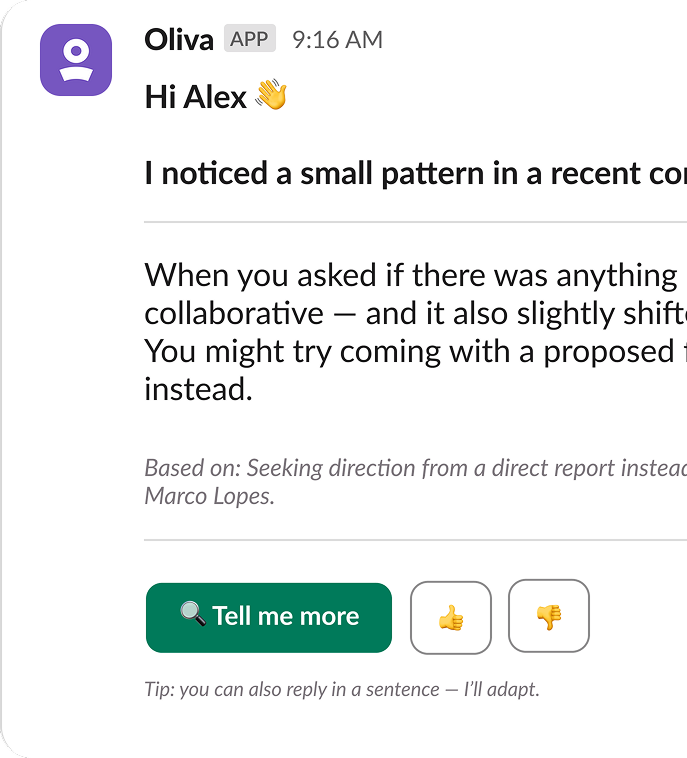Click magnifying glass icon in green button
The image size is (687, 758).
[192, 614]
